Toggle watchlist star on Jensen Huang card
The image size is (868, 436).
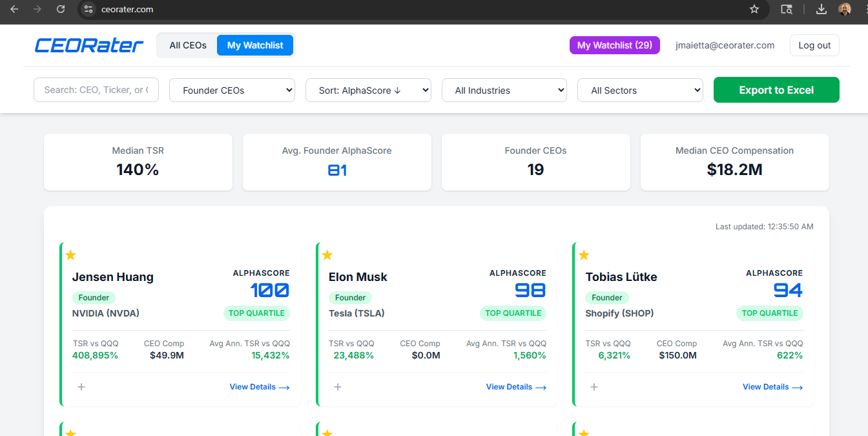(71, 255)
